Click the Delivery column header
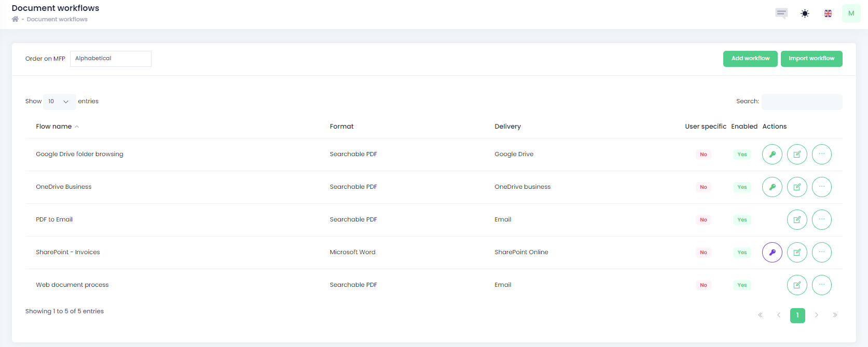 pyautogui.click(x=507, y=127)
